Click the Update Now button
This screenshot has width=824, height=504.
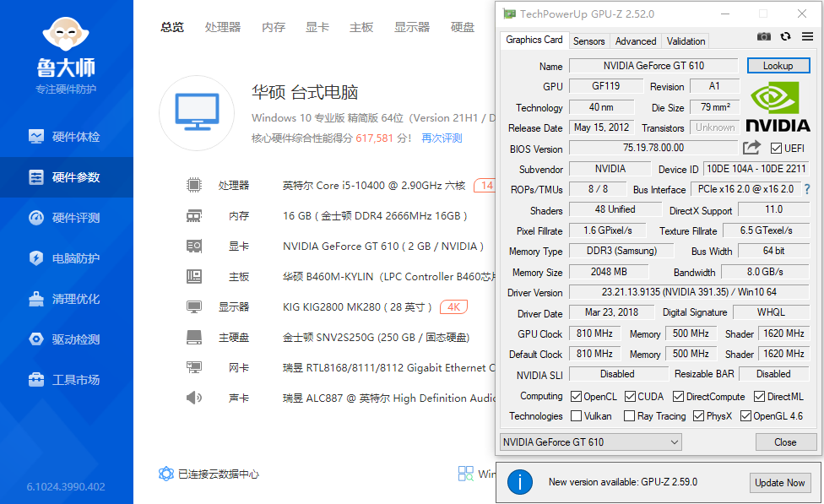point(780,482)
